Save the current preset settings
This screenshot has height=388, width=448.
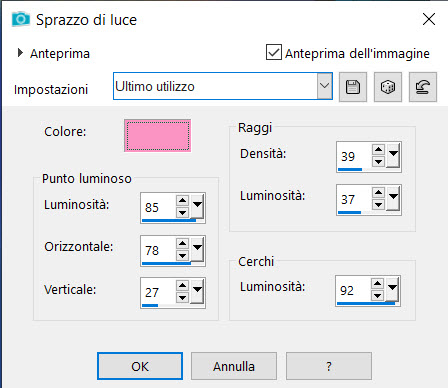coord(353,87)
